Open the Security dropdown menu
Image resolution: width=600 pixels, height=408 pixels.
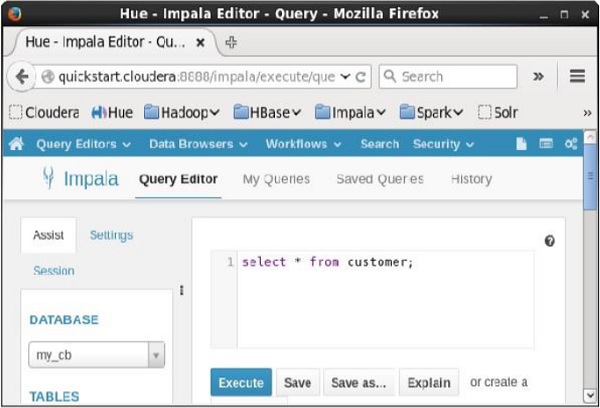(x=443, y=144)
